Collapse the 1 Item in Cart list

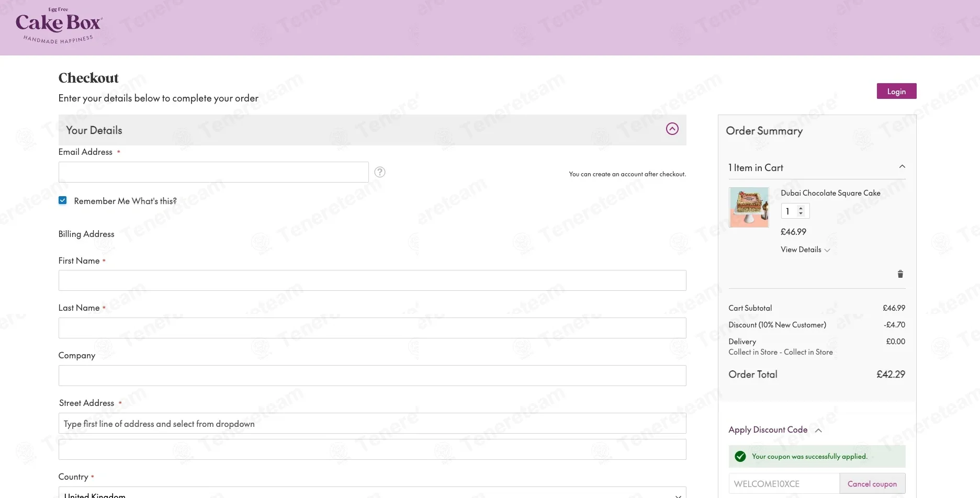tap(902, 167)
